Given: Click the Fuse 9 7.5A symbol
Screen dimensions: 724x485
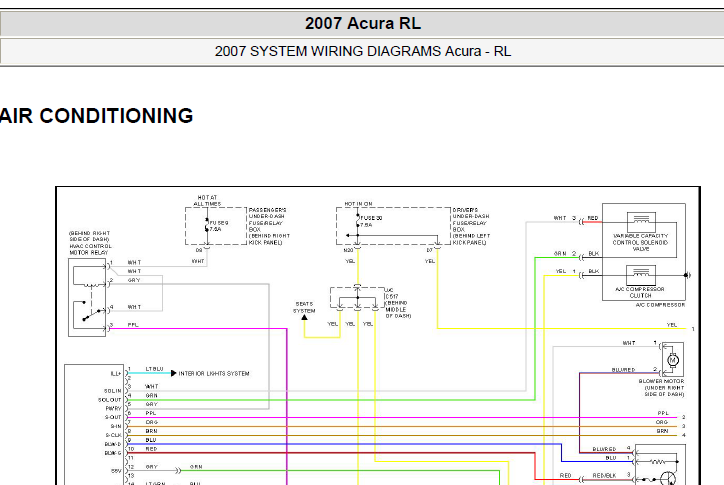Looking at the screenshot, I should click(x=207, y=226).
